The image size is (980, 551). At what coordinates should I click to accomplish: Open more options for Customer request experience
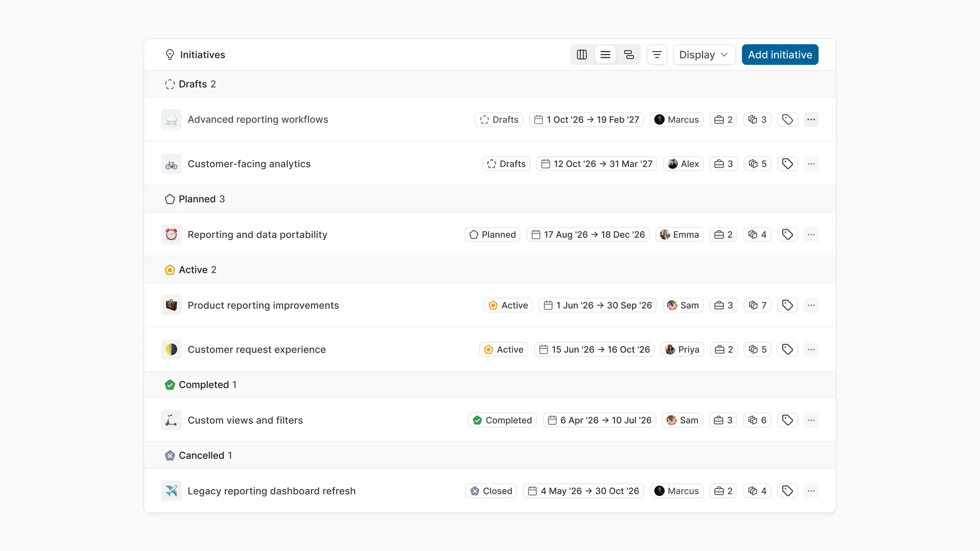pos(811,349)
